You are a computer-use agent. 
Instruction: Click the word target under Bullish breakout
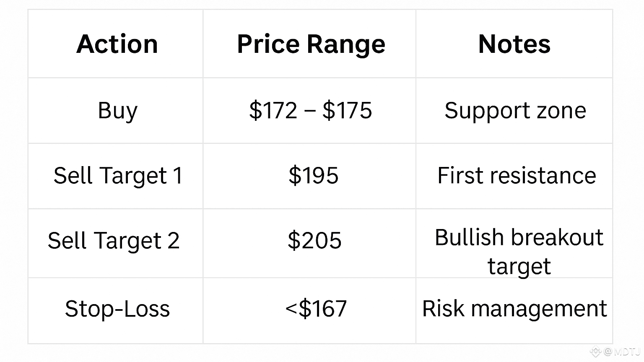(x=519, y=266)
